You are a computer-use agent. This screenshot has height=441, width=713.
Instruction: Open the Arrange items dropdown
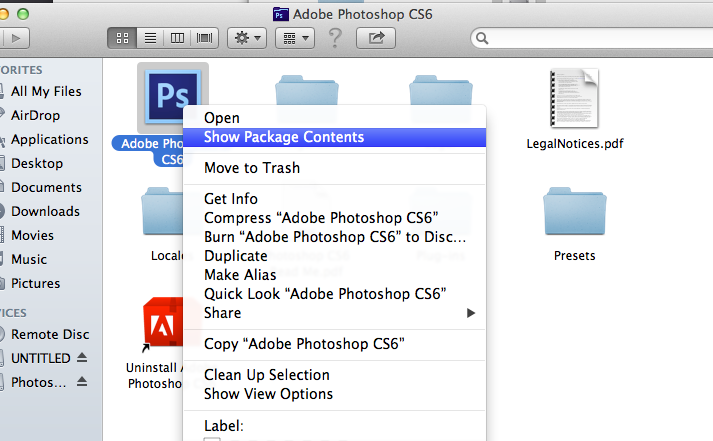(x=295, y=38)
